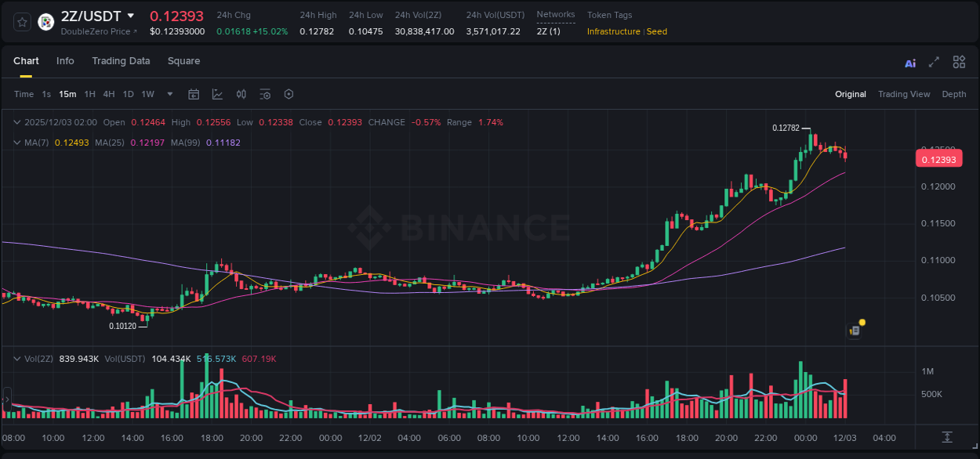Open the chart settings hexagon icon
Screen dimensions: 980x459
tap(289, 94)
